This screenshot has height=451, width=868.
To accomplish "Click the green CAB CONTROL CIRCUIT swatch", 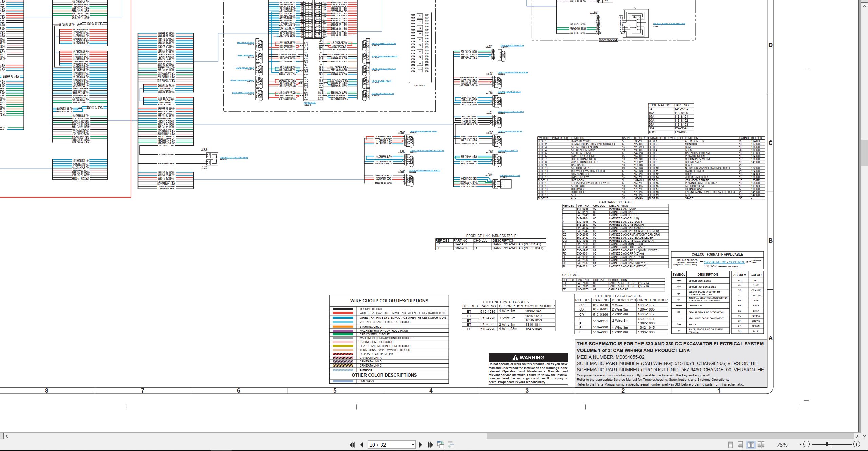I will tap(343, 334).
